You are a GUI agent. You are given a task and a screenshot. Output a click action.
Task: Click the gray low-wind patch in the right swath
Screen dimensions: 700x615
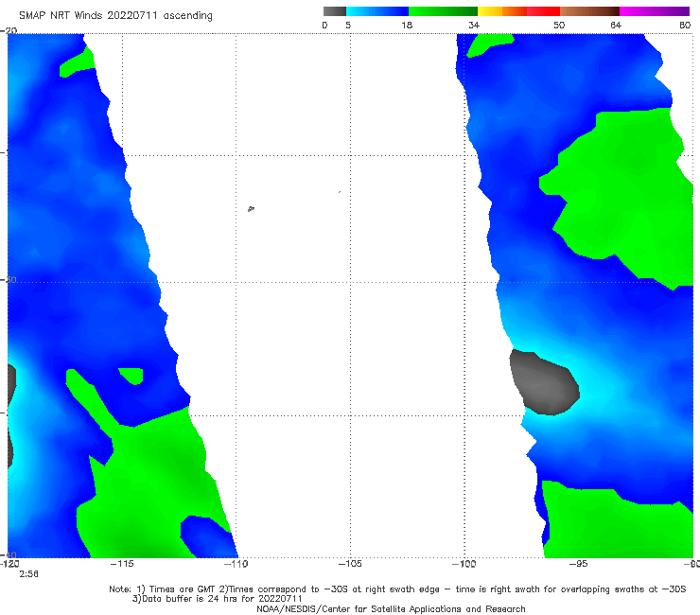pyautogui.click(x=544, y=383)
